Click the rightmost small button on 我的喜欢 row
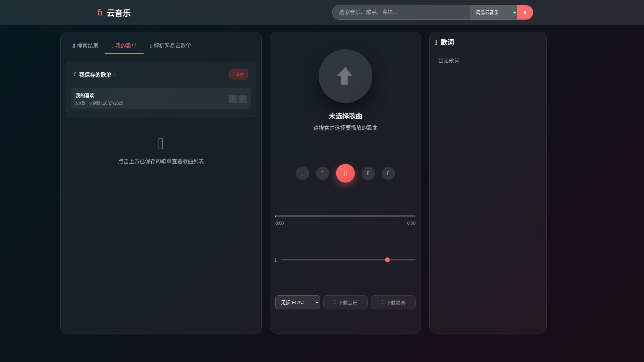 (x=242, y=99)
